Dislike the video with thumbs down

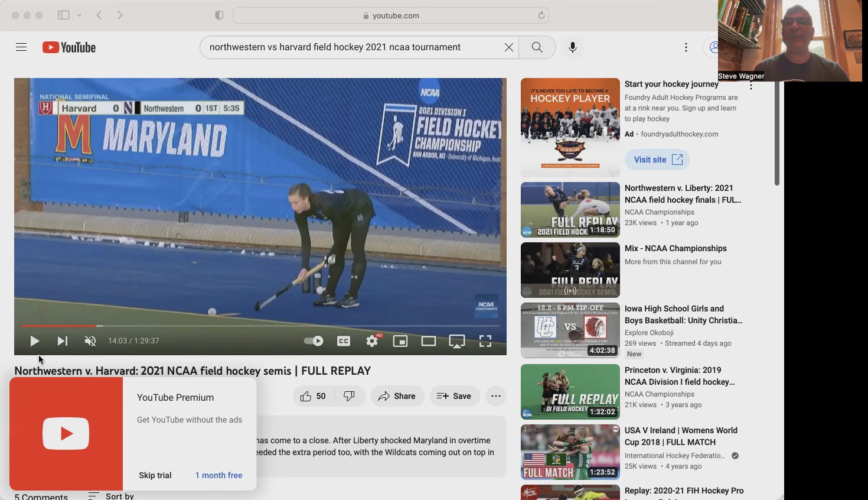(x=350, y=396)
